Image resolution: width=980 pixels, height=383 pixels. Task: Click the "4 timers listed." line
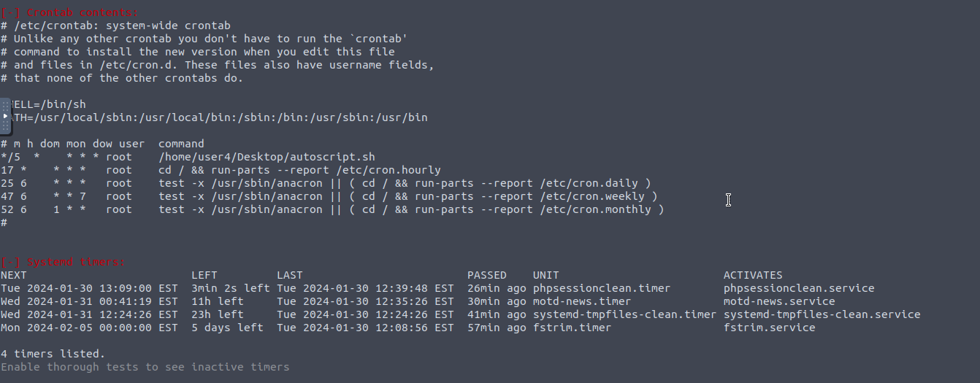click(x=53, y=354)
